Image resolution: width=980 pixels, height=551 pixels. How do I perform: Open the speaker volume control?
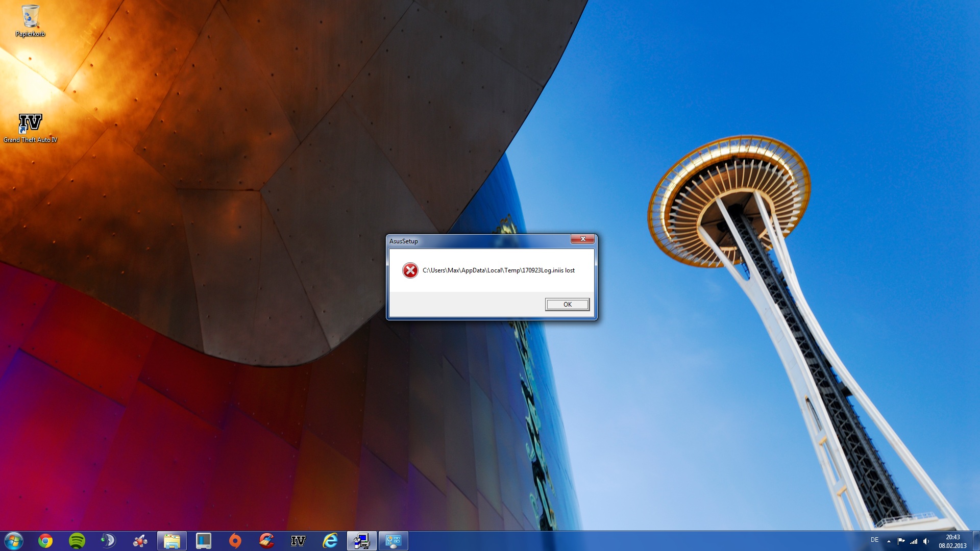click(x=926, y=541)
